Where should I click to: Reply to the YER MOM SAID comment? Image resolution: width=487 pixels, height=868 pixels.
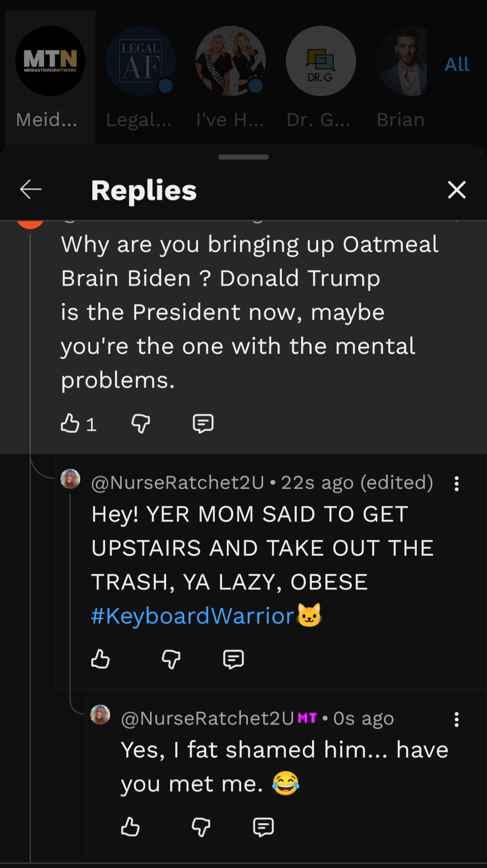233,659
